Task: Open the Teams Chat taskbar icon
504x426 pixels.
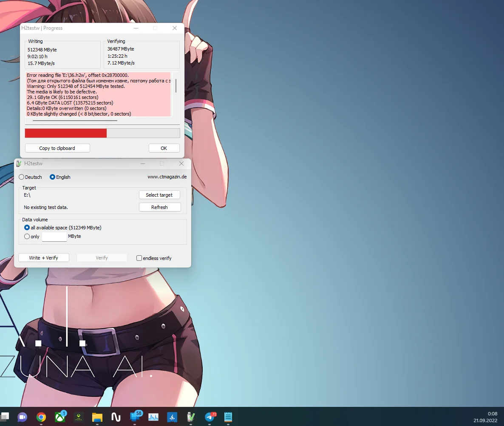Action: (22, 417)
